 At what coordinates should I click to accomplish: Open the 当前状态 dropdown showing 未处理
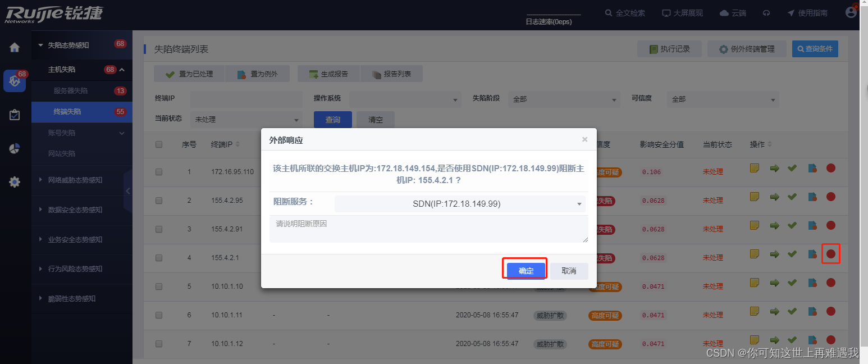pyautogui.click(x=246, y=120)
